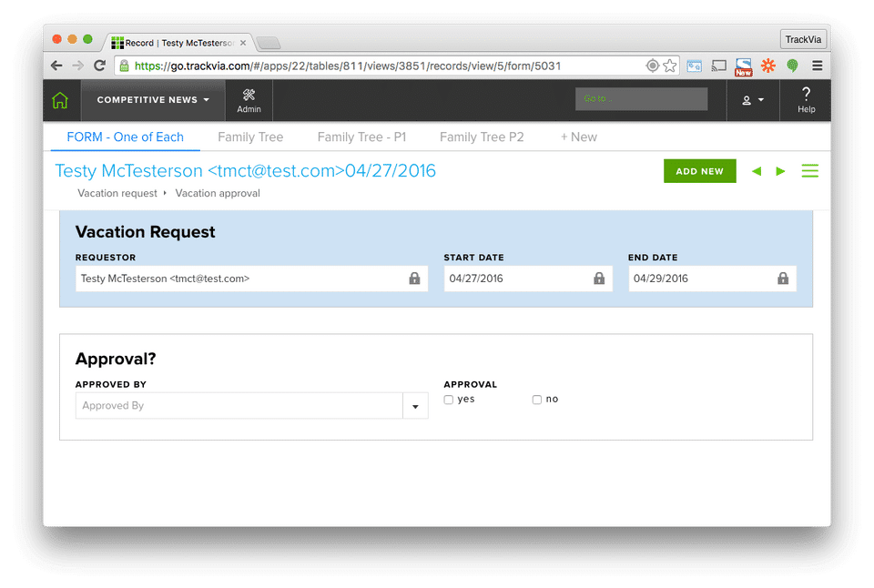Click the TrackVia profile button
The image size is (874, 588).
tap(803, 39)
